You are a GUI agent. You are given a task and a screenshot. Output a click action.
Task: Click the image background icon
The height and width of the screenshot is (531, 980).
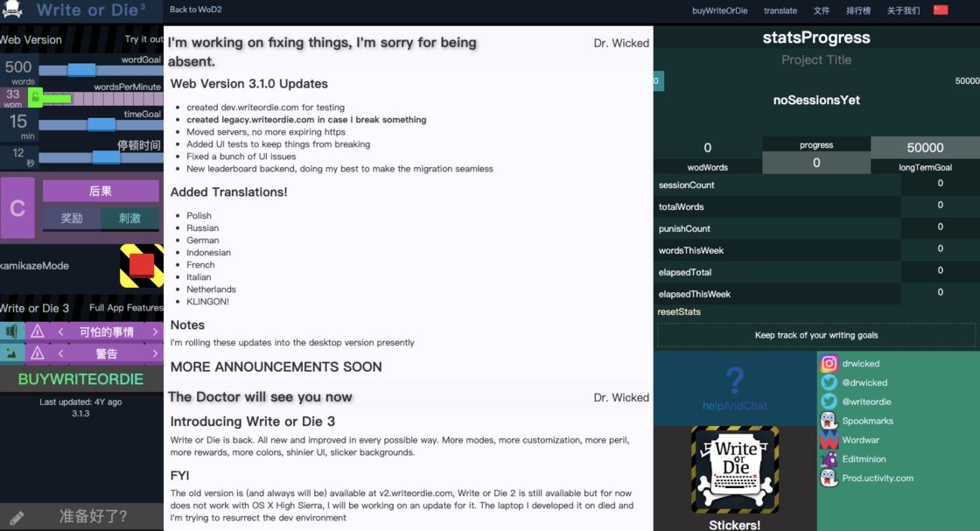(11, 353)
